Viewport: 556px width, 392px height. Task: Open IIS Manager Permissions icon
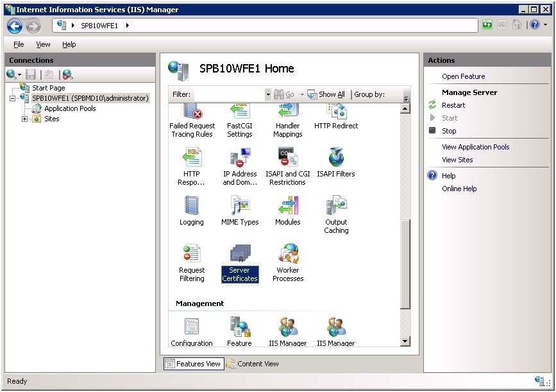pos(287,331)
